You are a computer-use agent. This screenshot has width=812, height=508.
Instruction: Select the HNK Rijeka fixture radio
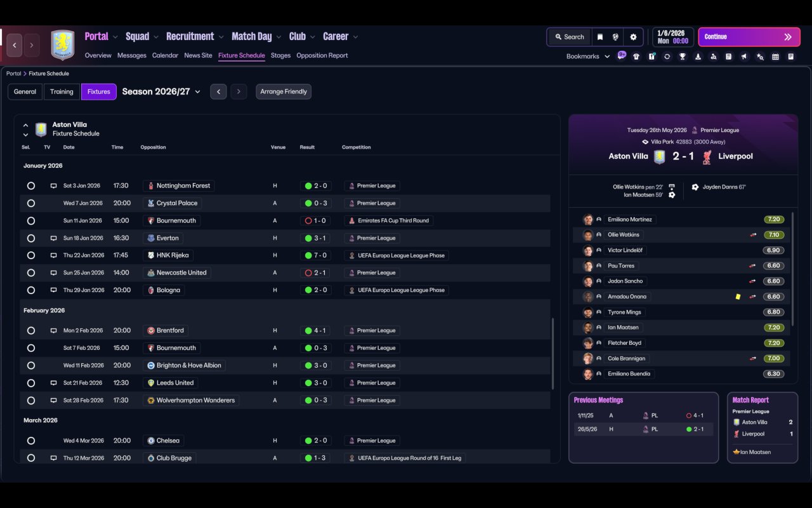30,255
